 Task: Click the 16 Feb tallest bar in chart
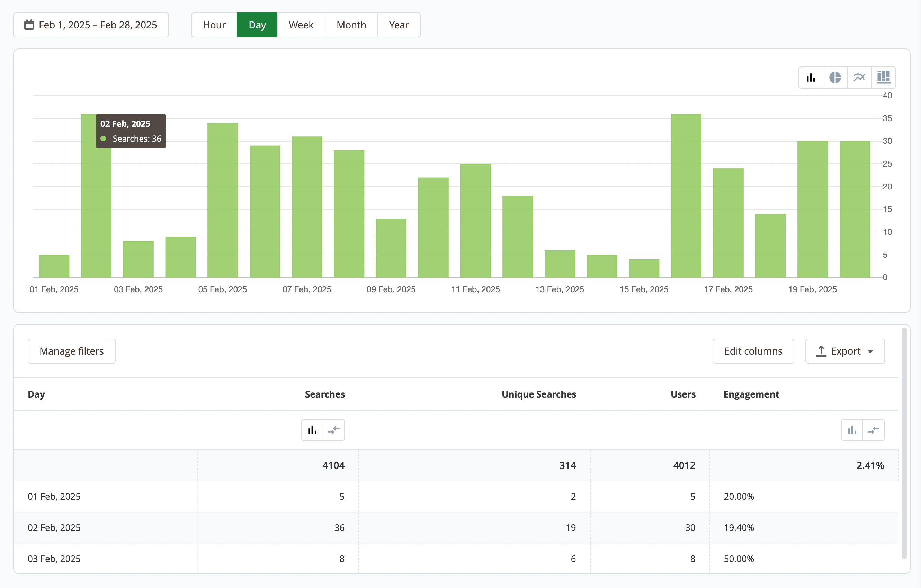point(686,196)
